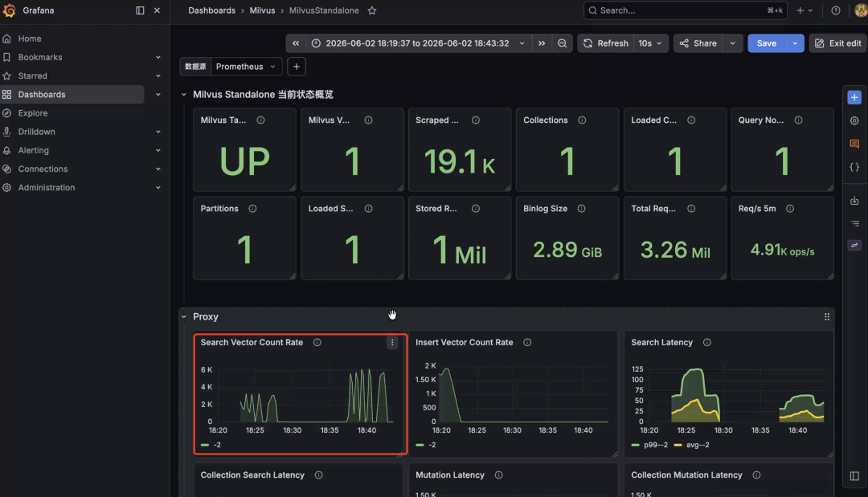
Task: Open the annotations comment icon in right sidebar
Action: pyautogui.click(x=854, y=144)
